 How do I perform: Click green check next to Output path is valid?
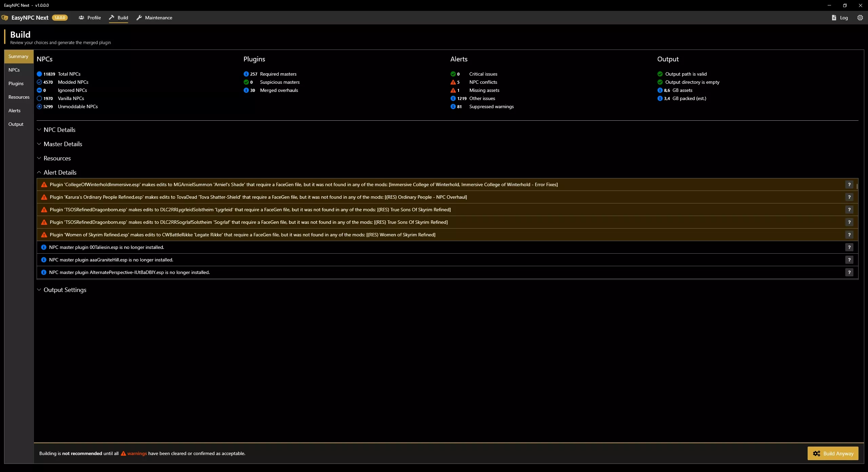pyautogui.click(x=660, y=74)
